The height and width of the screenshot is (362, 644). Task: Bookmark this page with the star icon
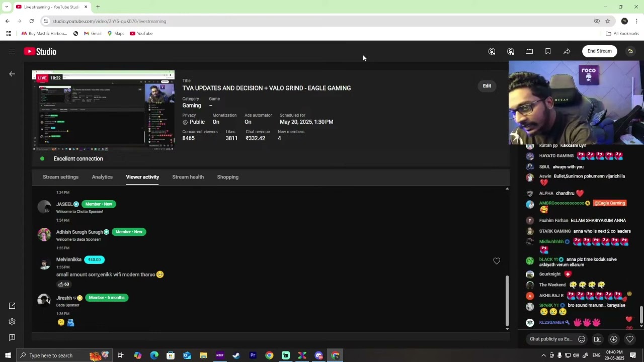pos(608,21)
